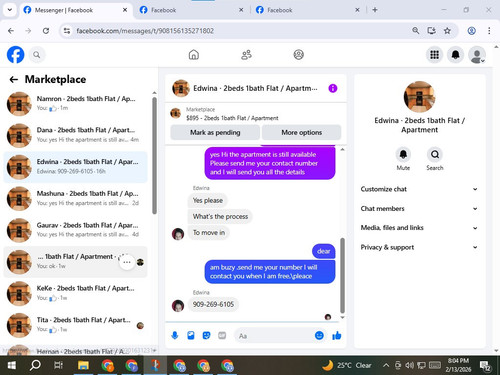Viewport: 500px width, 375px height.
Task: Expand Customize chat section
Action: [419, 189]
